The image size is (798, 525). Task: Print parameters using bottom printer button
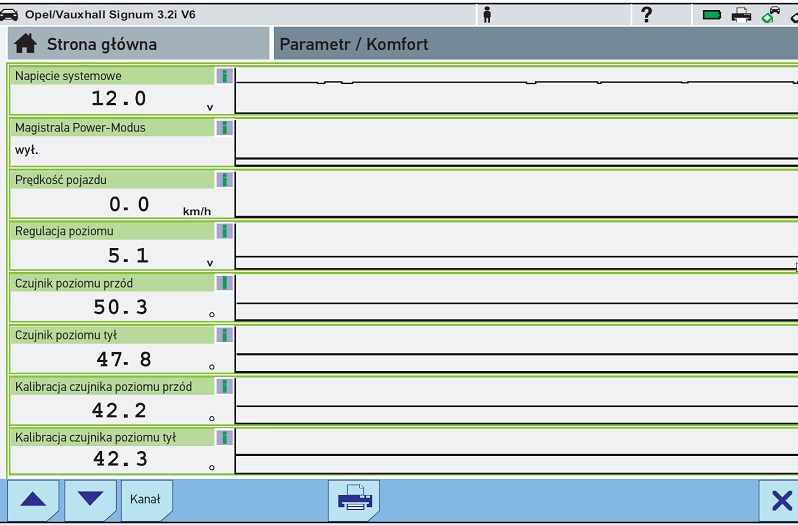pyautogui.click(x=354, y=499)
